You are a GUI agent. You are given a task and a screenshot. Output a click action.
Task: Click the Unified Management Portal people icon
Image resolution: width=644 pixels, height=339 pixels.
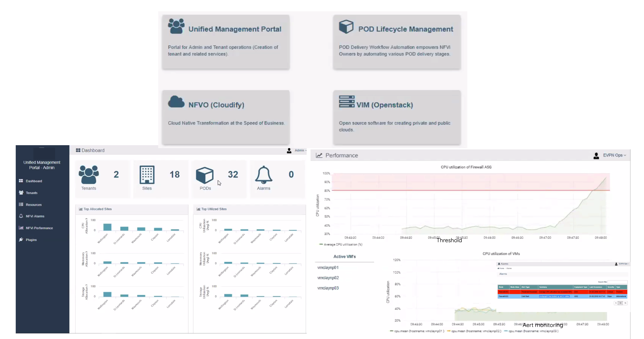(x=176, y=26)
